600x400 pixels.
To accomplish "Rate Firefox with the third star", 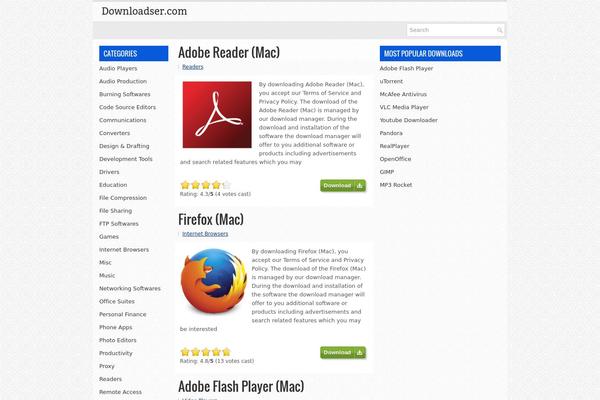I will [x=206, y=352].
